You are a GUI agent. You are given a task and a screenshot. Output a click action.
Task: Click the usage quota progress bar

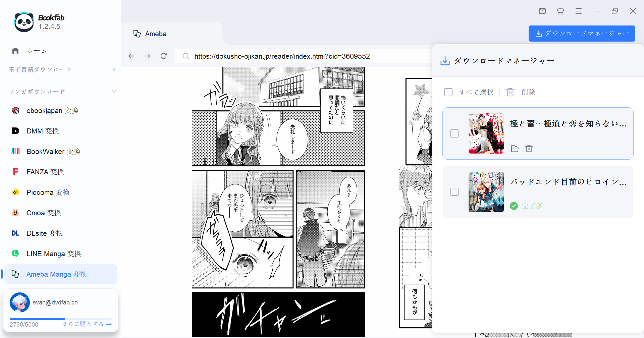click(x=61, y=319)
